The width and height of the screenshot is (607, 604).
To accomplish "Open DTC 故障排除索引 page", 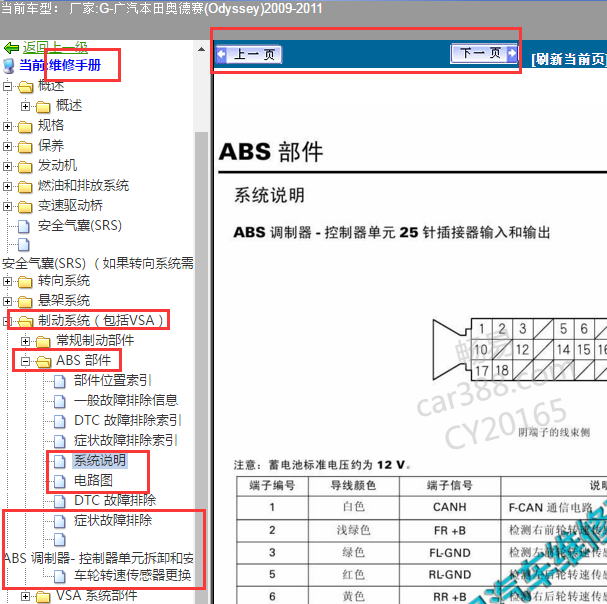I will tap(128, 420).
